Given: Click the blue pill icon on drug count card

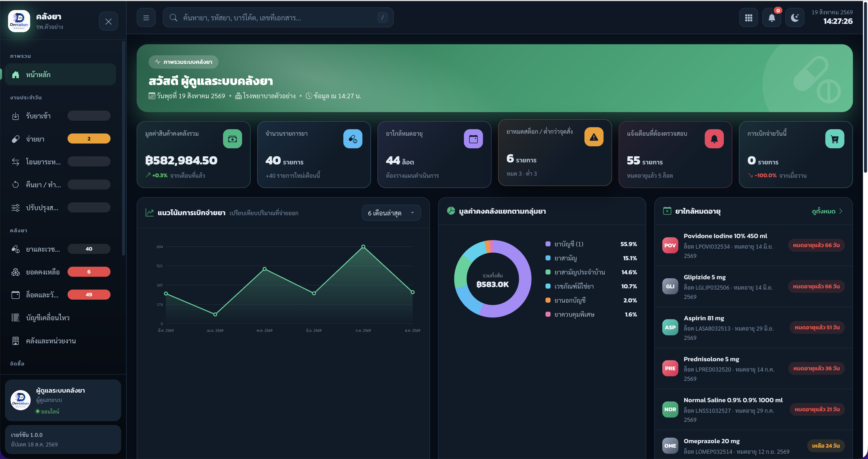Looking at the screenshot, I should click(x=353, y=139).
